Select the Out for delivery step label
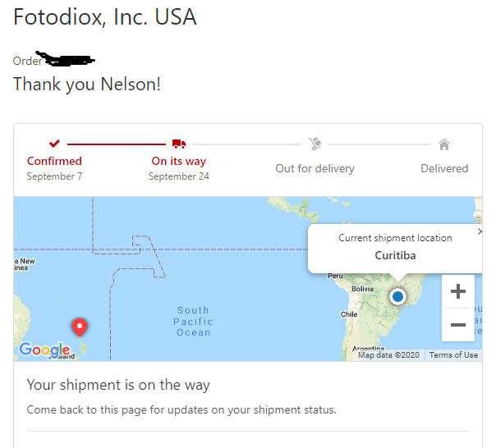 coord(315,168)
